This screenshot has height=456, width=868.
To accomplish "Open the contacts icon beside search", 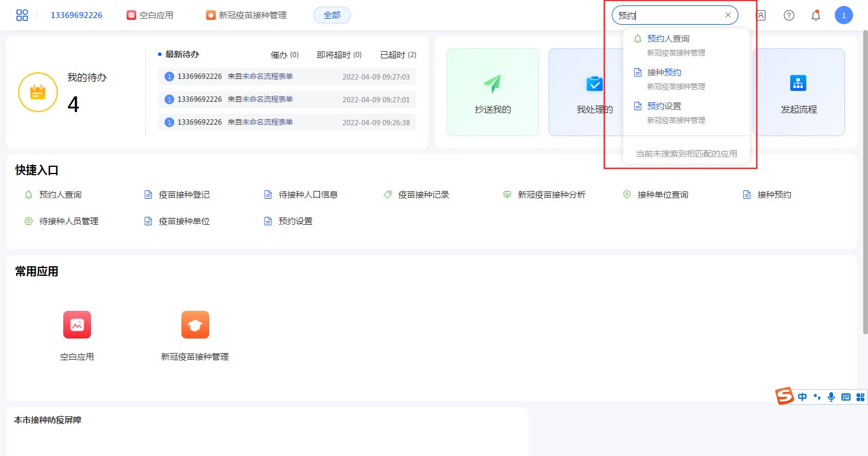I will 761,15.
